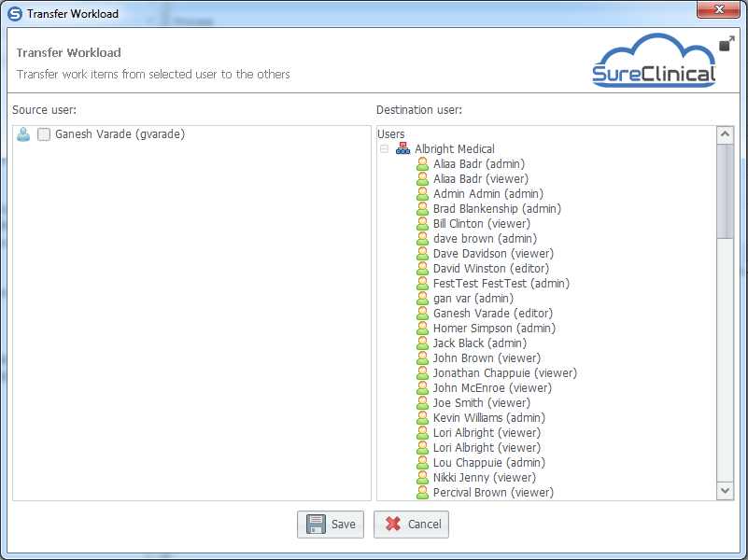Image resolution: width=748 pixels, height=560 pixels.
Task: Cancel the Transfer Workload dialog
Action: 411,525
